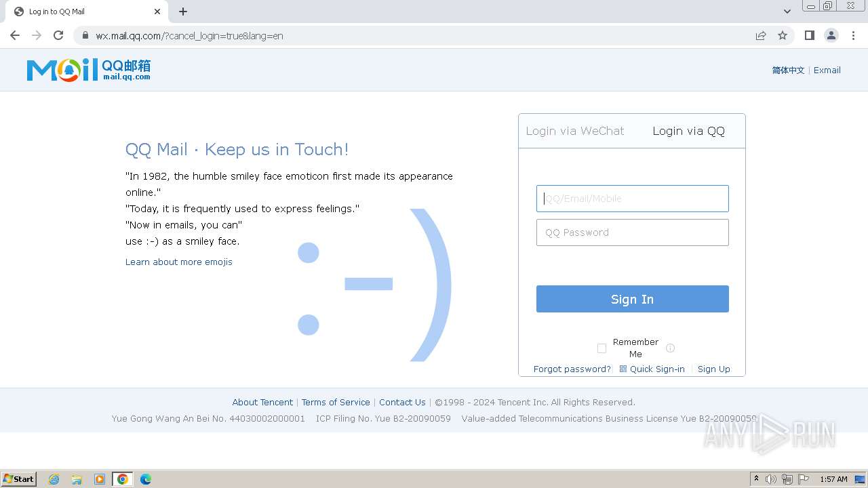This screenshot has width=868, height=488.
Task: Open Terms of Service link
Action: (x=336, y=402)
